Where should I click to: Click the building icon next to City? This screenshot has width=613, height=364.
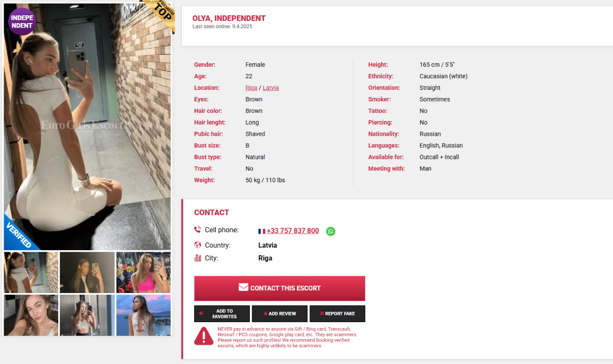pos(198,258)
